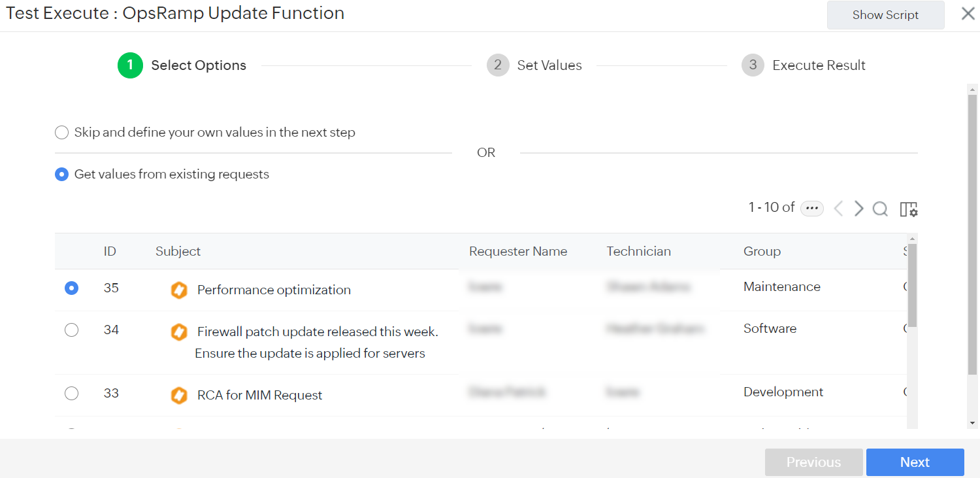
Task: Click the Requester Name column header
Action: click(518, 251)
